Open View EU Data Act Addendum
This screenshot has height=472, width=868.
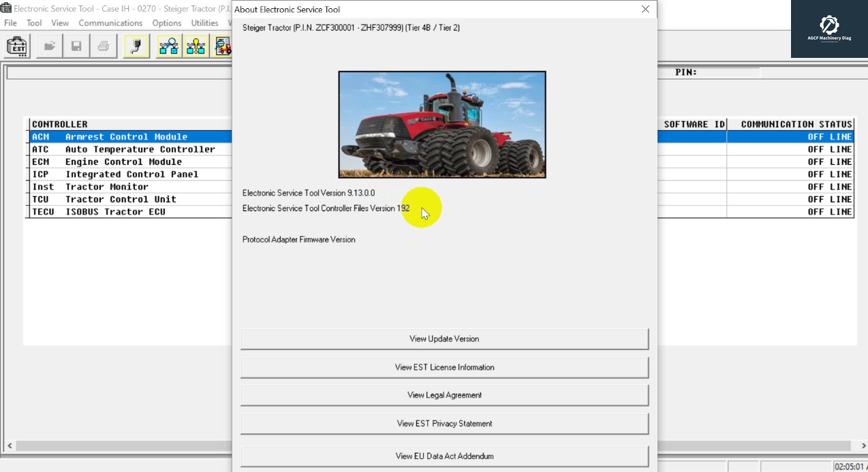pos(444,456)
